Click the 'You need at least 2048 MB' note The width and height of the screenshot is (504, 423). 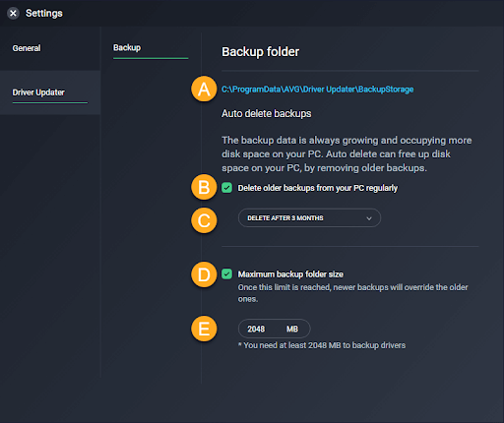tap(322, 345)
